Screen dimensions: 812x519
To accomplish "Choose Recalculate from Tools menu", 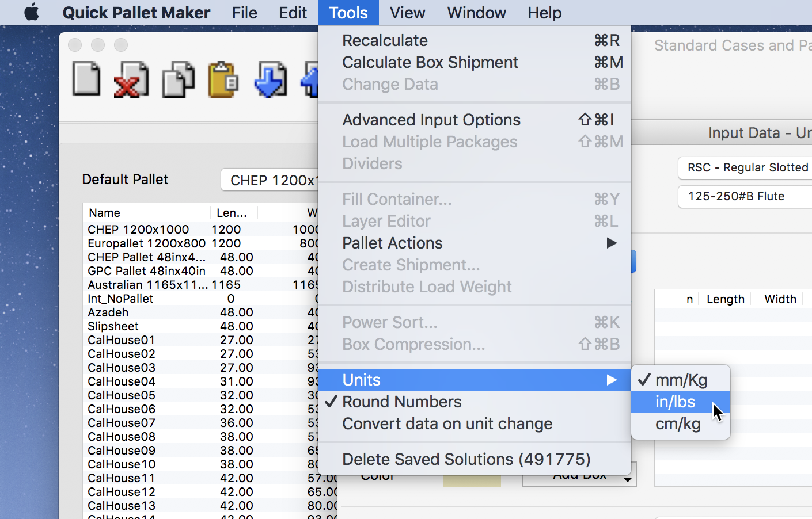I will (x=475, y=40).
